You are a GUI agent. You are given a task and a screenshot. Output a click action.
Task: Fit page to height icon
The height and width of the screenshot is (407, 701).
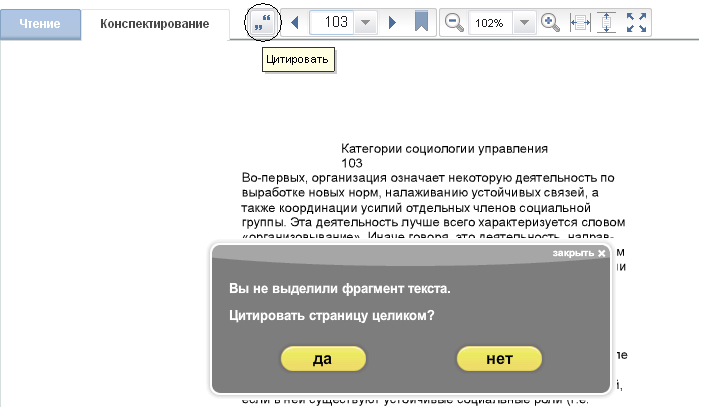point(606,22)
